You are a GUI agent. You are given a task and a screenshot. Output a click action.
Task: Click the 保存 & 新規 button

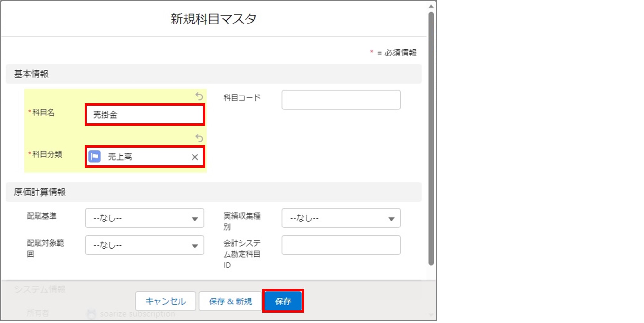click(230, 301)
